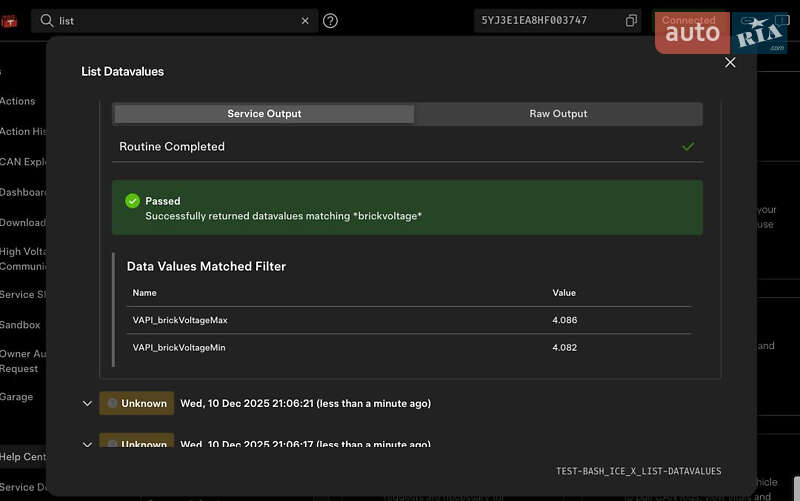800x501 pixels.
Task: Click the VIN number field
Action: pyautogui.click(x=548, y=21)
